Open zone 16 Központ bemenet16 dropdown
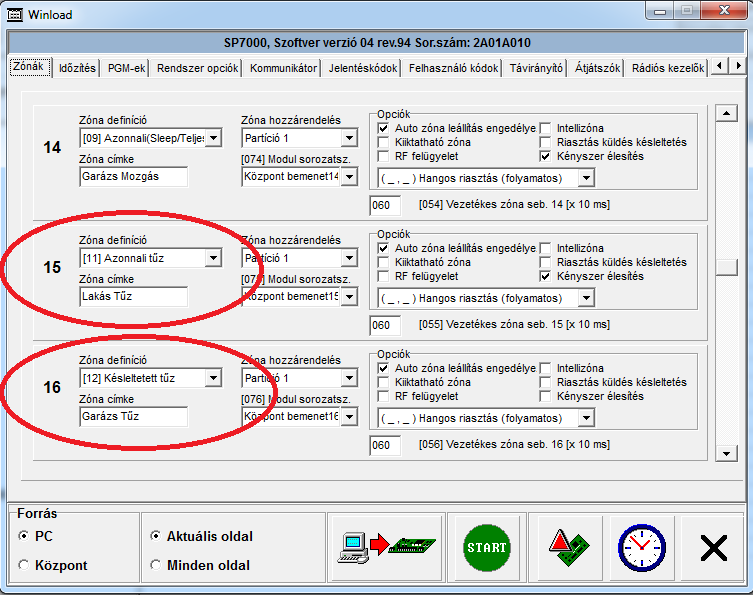The height and width of the screenshot is (595, 753). tap(349, 416)
